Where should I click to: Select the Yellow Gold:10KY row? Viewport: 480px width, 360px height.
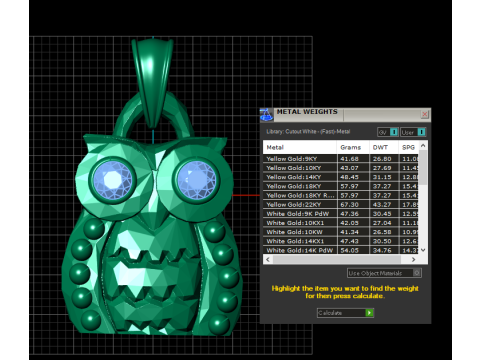(x=341, y=168)
